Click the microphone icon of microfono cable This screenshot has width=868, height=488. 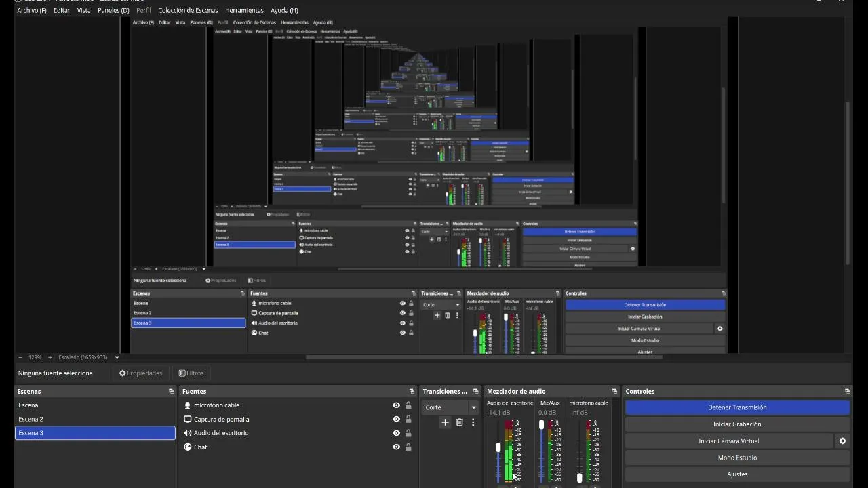tap(188, 405)
